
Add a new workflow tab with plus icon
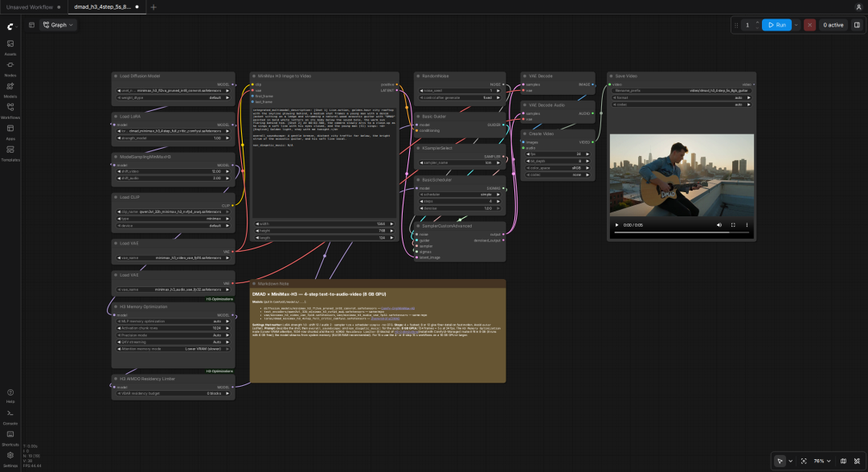pos(154,7)
